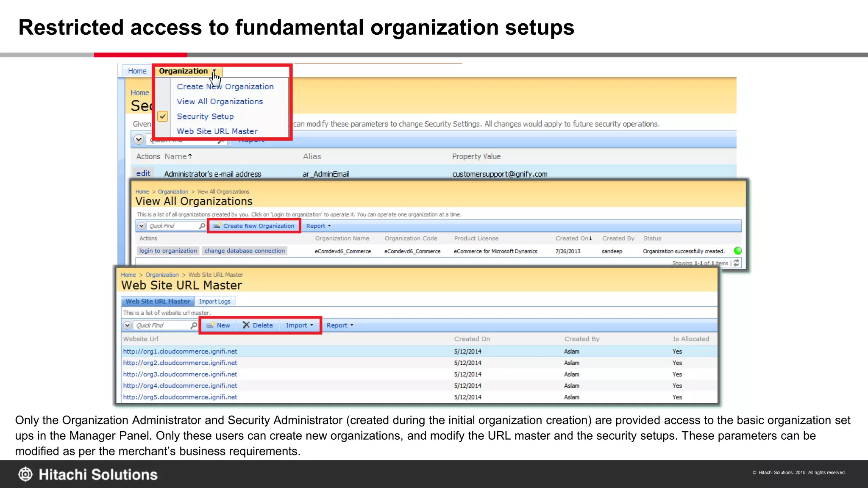Select Create New Organization menu entry
868x488 pixels.
[x=225, y=86]
